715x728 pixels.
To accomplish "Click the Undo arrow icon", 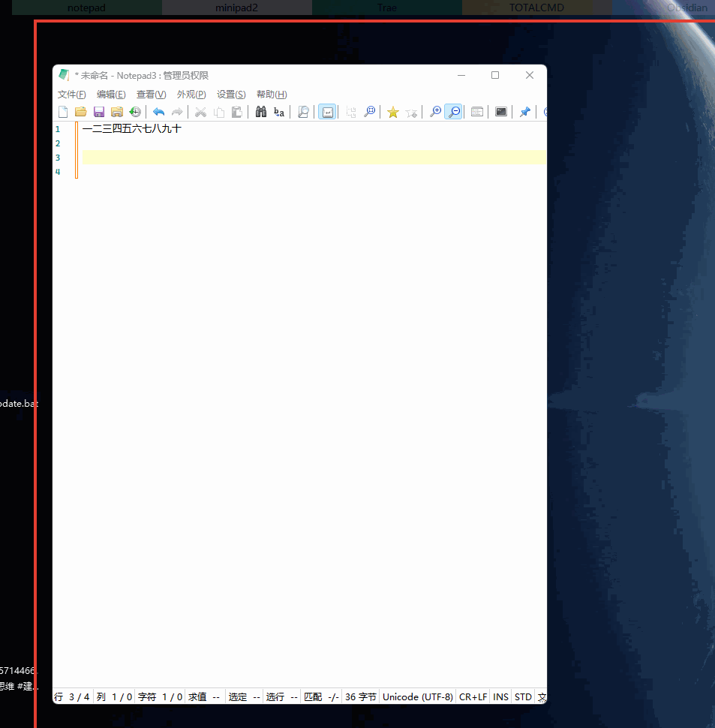I will coord(158,112).
